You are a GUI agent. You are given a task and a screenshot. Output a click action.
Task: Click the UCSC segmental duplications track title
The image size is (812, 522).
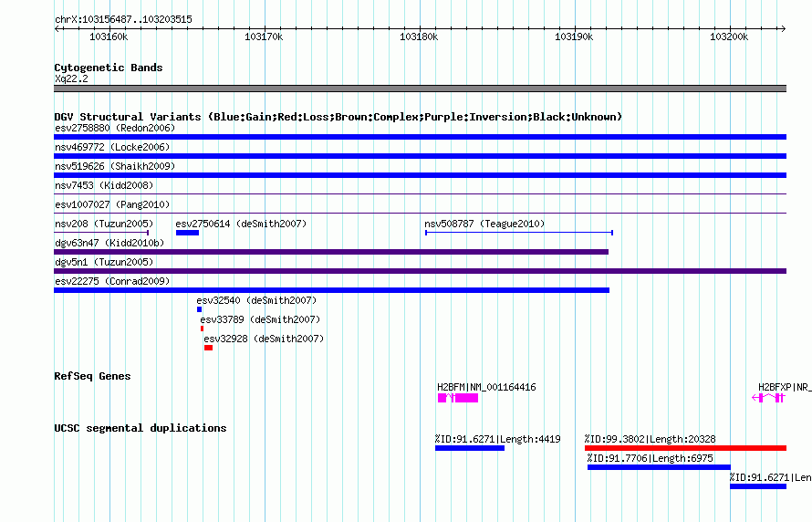(141, 428)
